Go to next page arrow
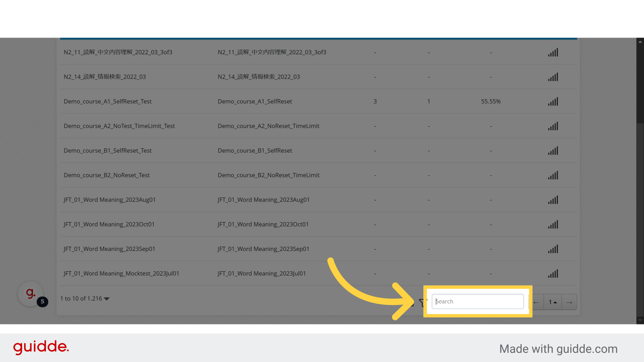The height and width of the screenshot is (362, 644). 569,302
